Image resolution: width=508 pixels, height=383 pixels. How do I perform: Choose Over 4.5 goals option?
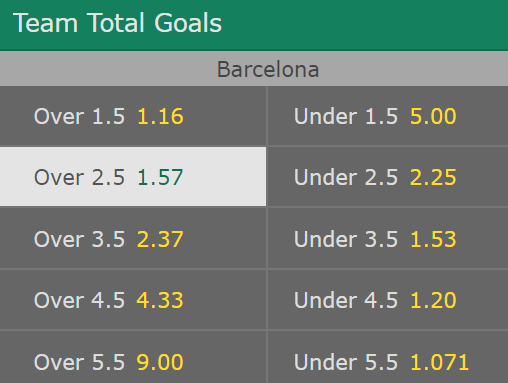click(x=133, y=300)
